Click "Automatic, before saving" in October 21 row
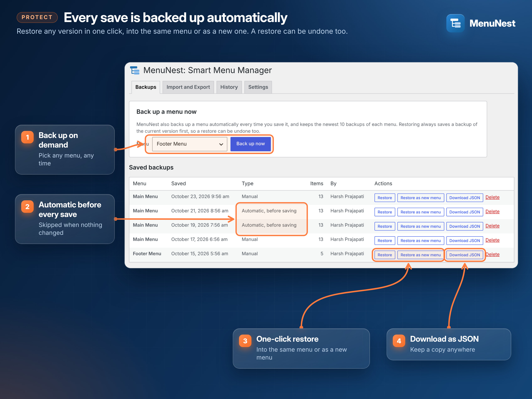 [269, 211]
